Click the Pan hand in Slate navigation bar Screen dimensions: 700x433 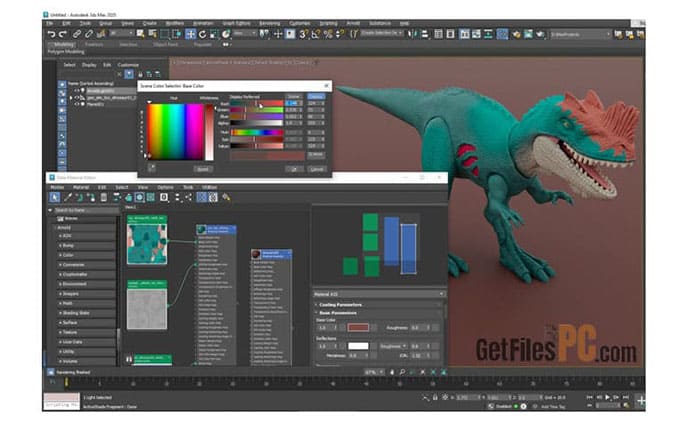coord(392,372)
